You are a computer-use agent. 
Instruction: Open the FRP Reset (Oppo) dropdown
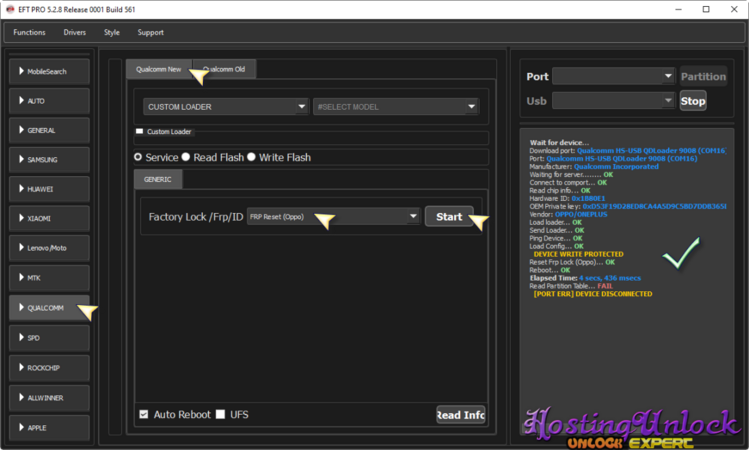(x=333, y=216)
